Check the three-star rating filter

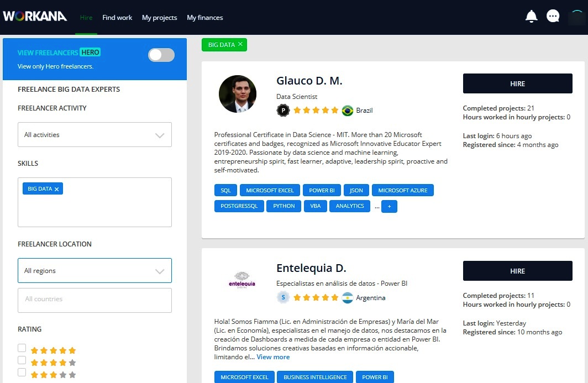coord(22,372)
